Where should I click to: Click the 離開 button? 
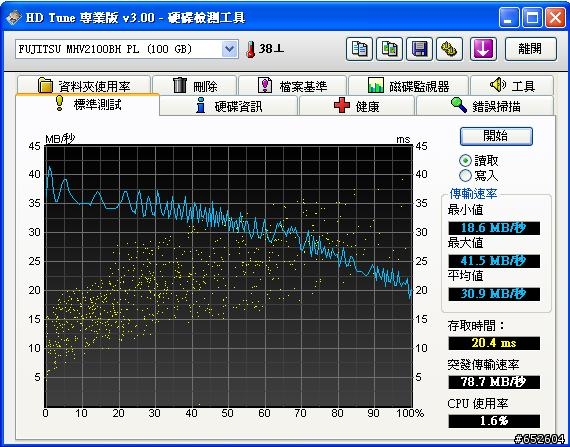click(x=531, y=49)
